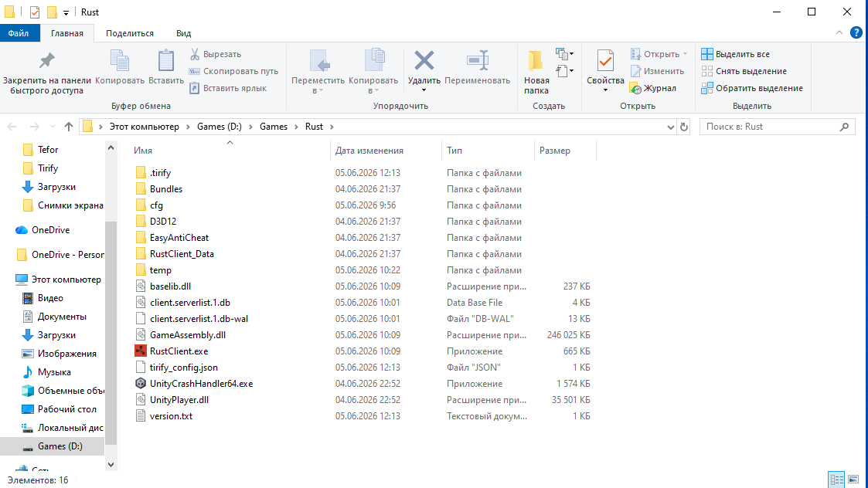This screenshot has height=488, width=868.
Task: Click Выделить все
Action: coord(736,54)
